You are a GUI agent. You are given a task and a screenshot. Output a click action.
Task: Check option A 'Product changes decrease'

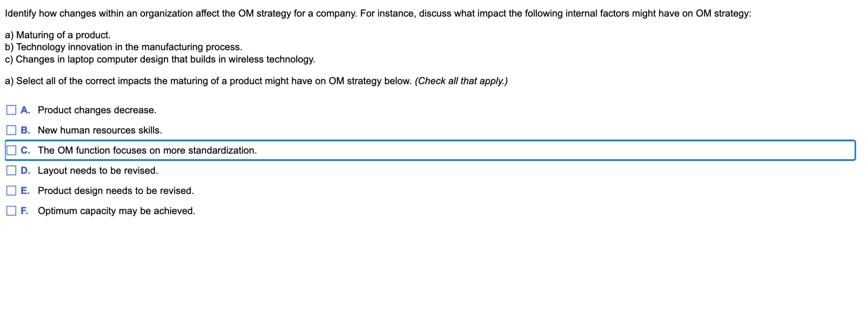(x=11, y=110)
